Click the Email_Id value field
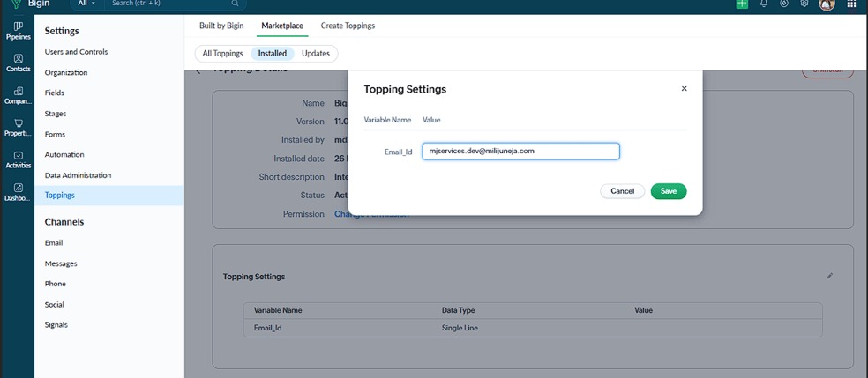This screenshot has height=378, width=868. tap(520, 152)
